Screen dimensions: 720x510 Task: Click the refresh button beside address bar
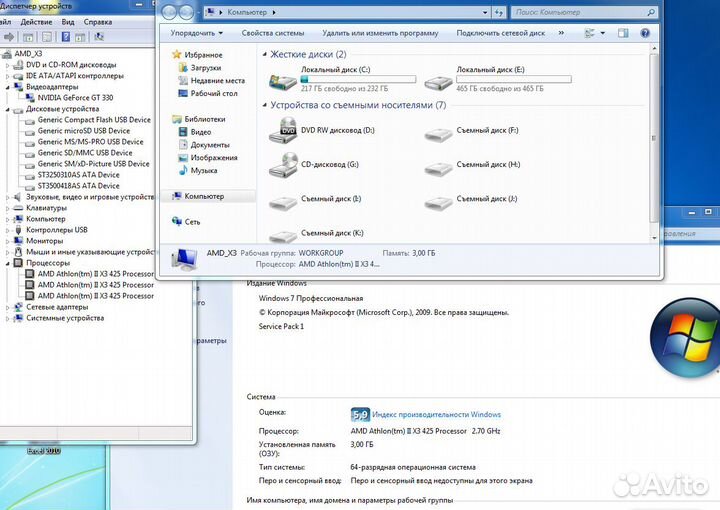click(499, 13)
